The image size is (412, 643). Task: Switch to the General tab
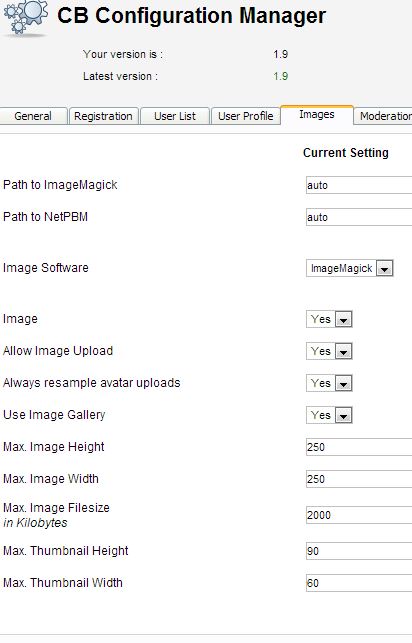[x=33, y=116]
